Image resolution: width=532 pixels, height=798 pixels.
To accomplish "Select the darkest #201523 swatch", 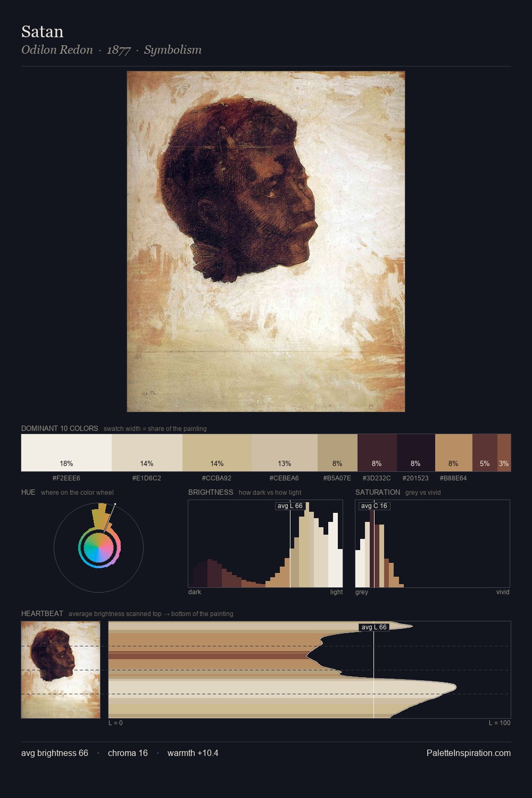I will tap(416, 453).
